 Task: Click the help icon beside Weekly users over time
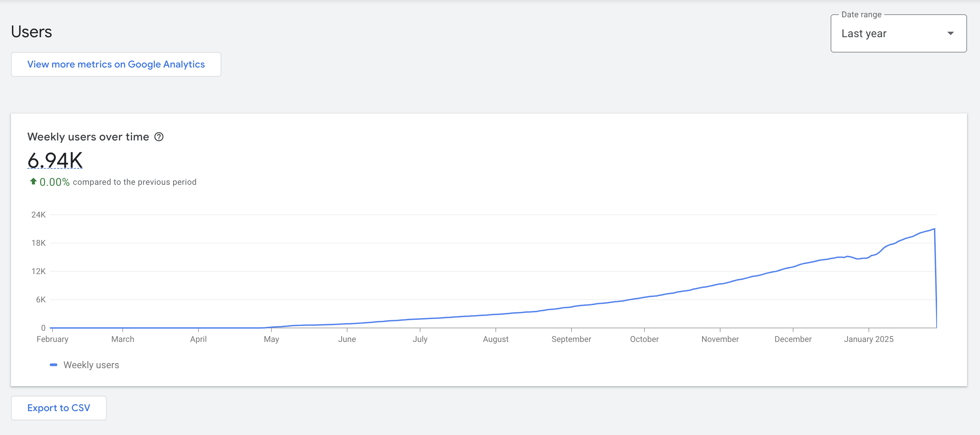[159, 137]
